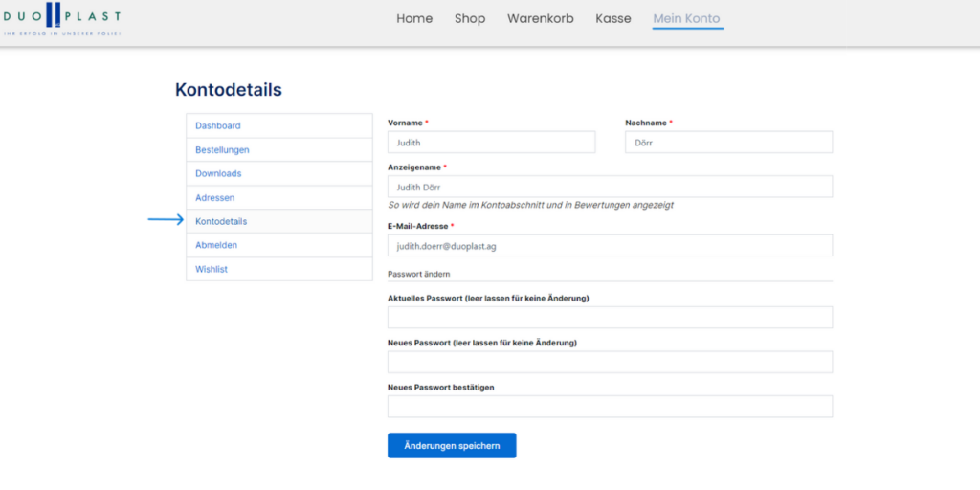Go to Kasse checkout page
This screenshot has width=980, height=490.
tap(613, 19)
